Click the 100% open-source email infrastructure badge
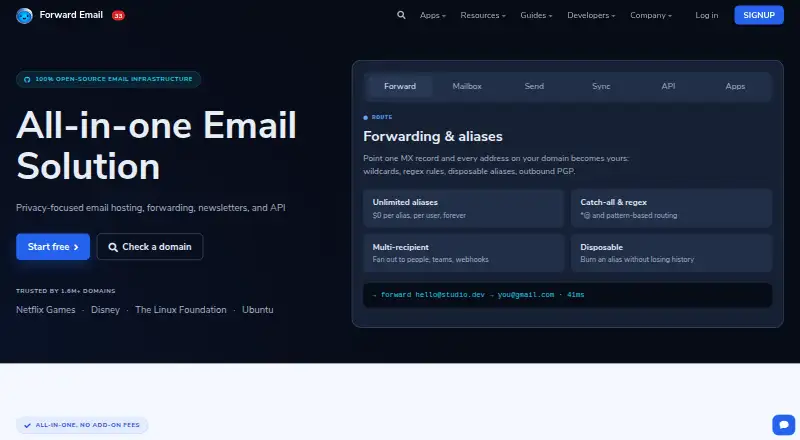 pyautogui.click(x=108, y=80)
